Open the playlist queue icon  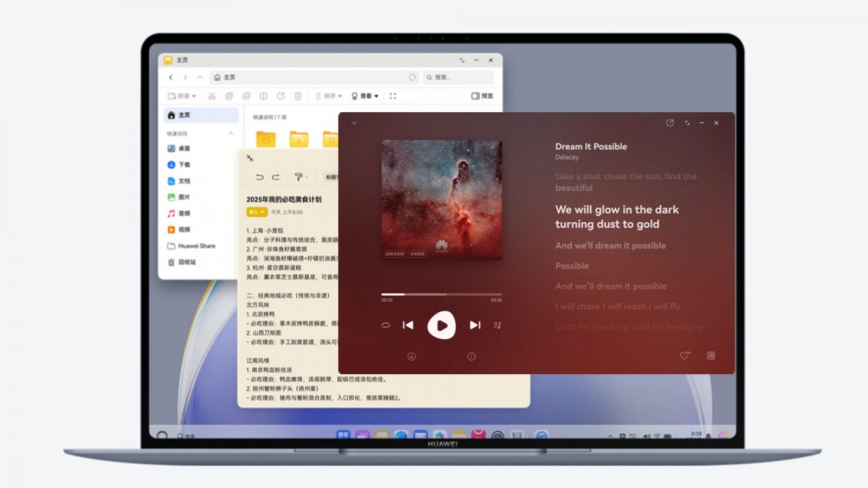click(497, 325)
